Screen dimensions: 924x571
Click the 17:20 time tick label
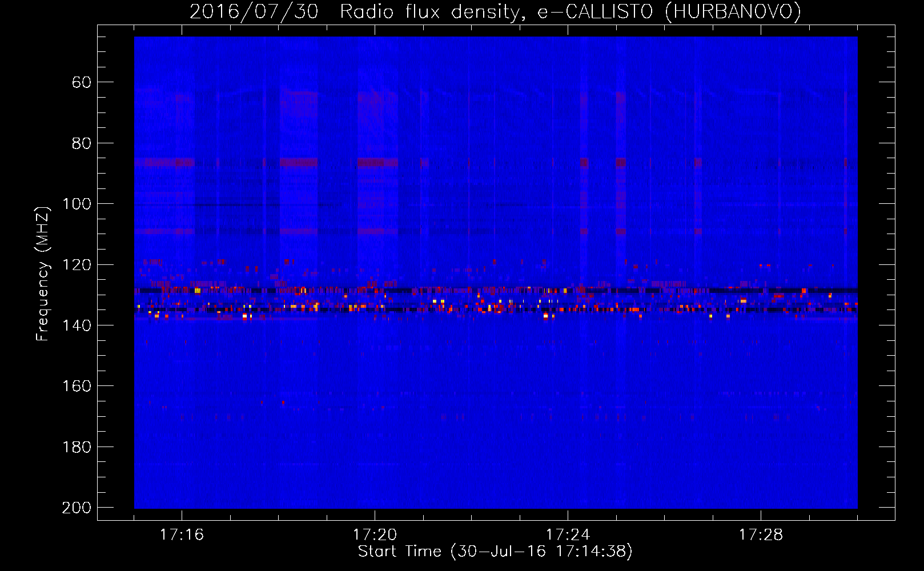375,535
